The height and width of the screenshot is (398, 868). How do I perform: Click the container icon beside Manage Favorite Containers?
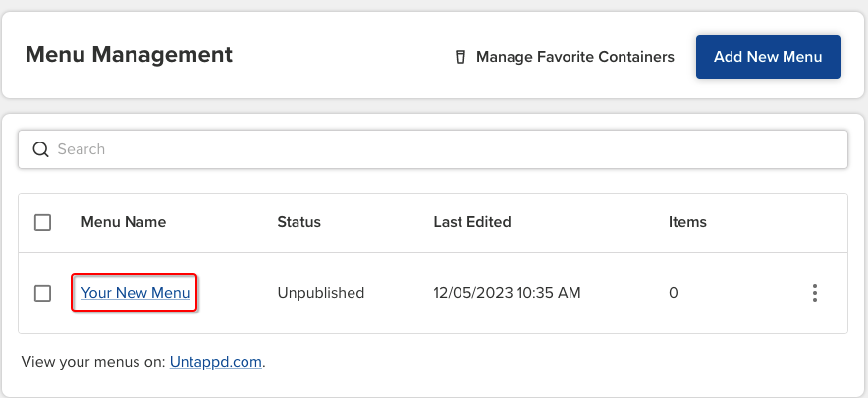pos(460,57)
